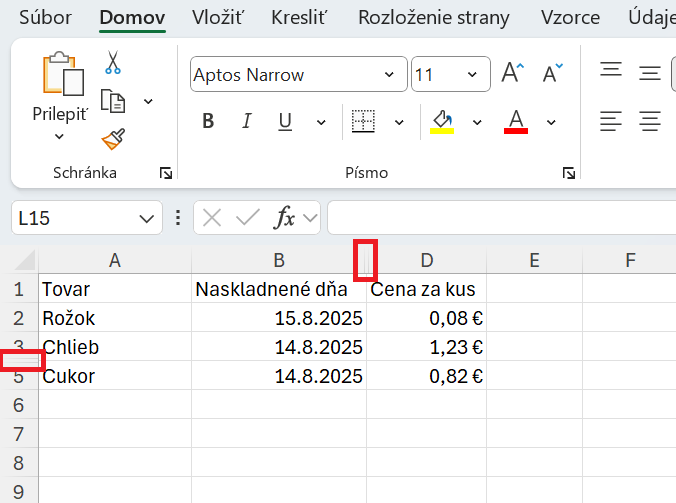This screenshot has width=676, height=503.
Task: Increase font size with the larger A icon
Action: 513,73
